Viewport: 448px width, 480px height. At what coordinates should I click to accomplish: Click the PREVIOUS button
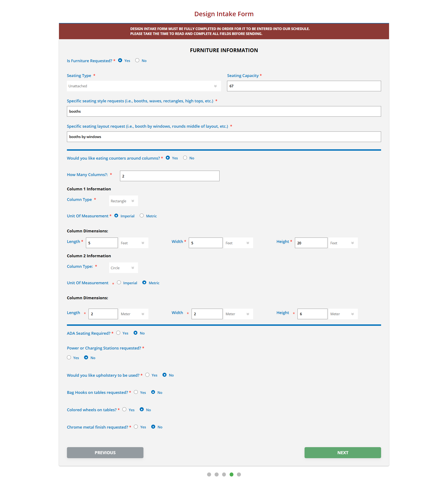pyautogui.click(x=105, y=453)
